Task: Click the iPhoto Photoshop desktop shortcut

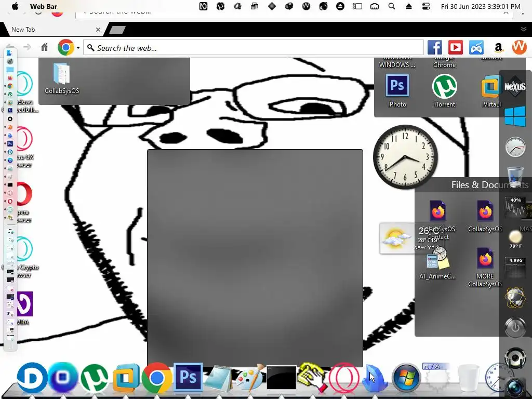Action: [x=397, y=90]
